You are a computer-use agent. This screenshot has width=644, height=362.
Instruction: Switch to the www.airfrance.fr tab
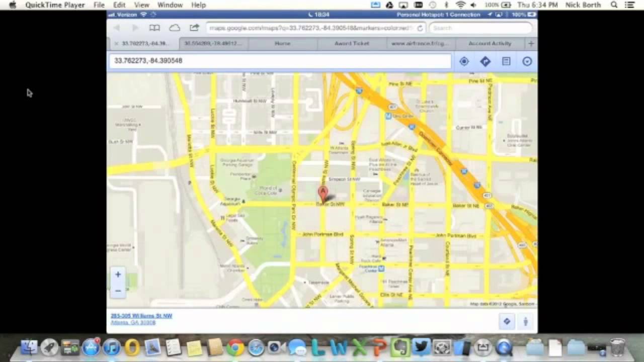421,44
